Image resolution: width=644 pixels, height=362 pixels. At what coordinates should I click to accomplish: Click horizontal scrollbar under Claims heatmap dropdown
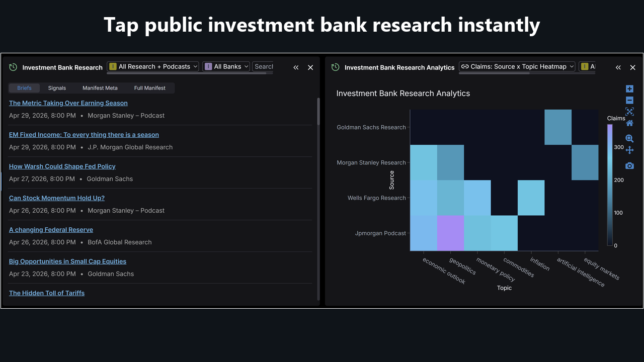pyautogui.click(x=494, y=73)
